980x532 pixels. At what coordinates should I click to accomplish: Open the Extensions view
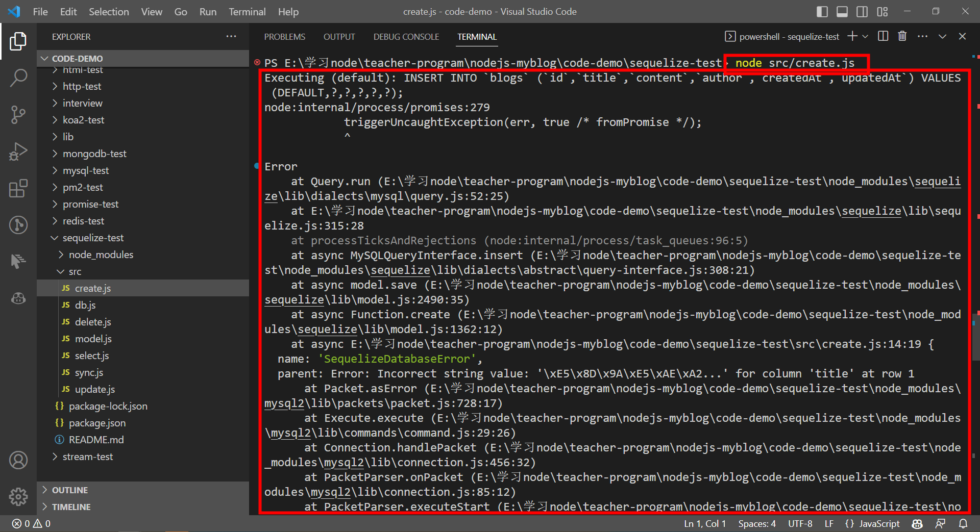[18, 188]
